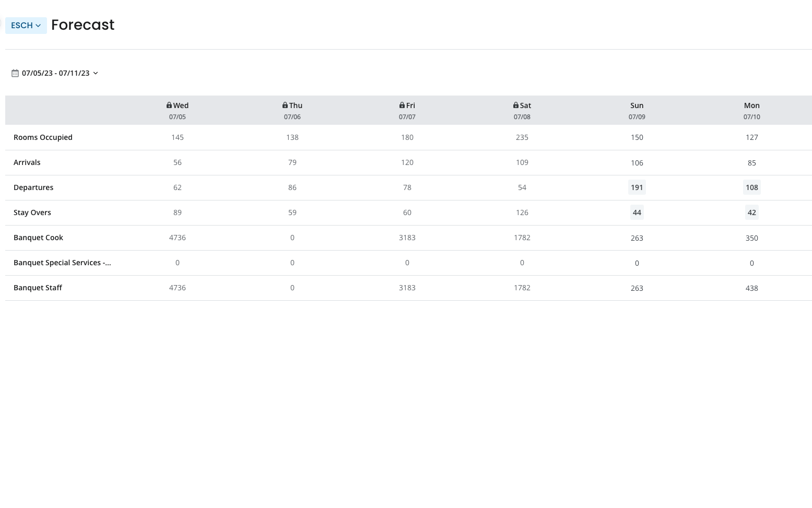Click the Banquet Cook row label
This screenshot has height=508, width=812.
click(x=38, y=238)
